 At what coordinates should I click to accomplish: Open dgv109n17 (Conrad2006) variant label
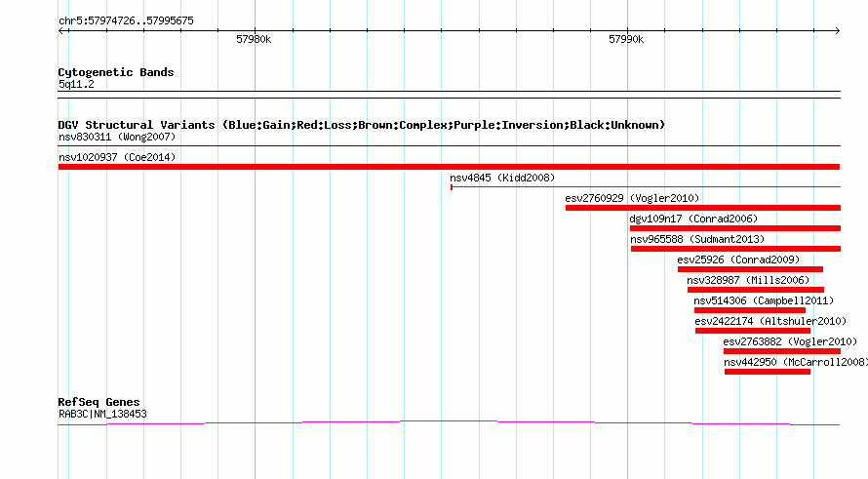coord(693,219)
